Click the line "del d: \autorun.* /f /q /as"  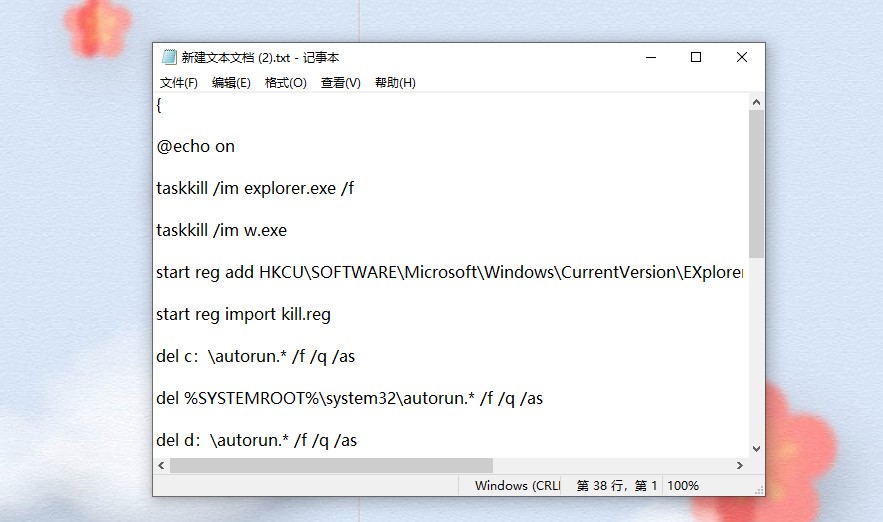(x=257, y=440)
